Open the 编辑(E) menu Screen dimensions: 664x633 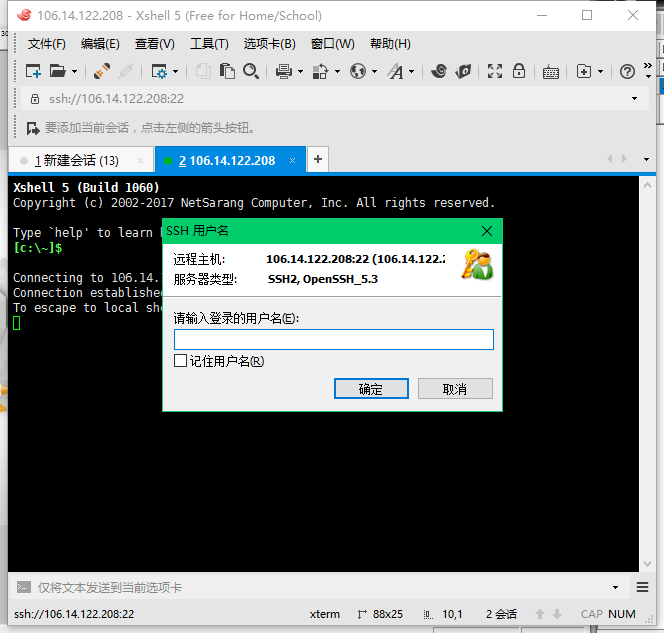coord(100,44)
